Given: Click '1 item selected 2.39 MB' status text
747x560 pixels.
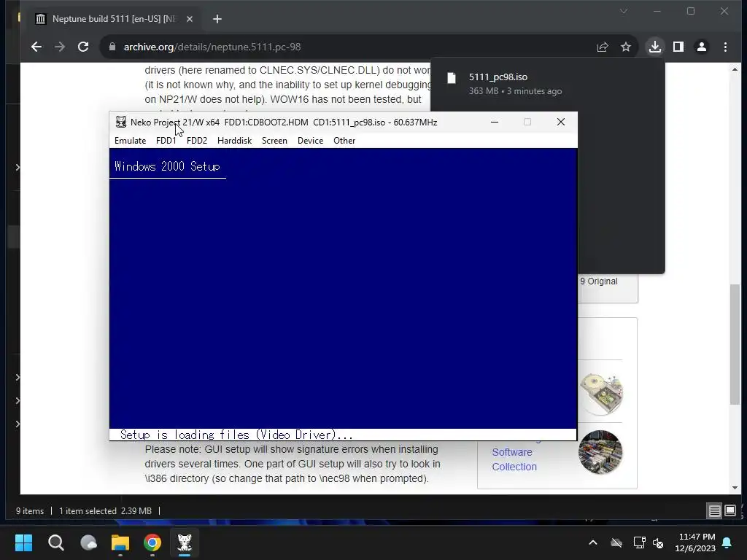Looking at the screenshot, I should pos(105,511).
